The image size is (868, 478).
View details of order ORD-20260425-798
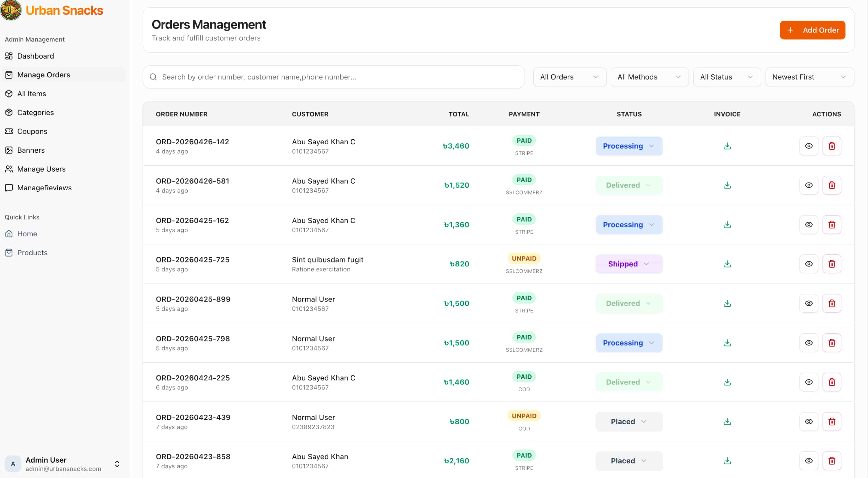point(809,343)
